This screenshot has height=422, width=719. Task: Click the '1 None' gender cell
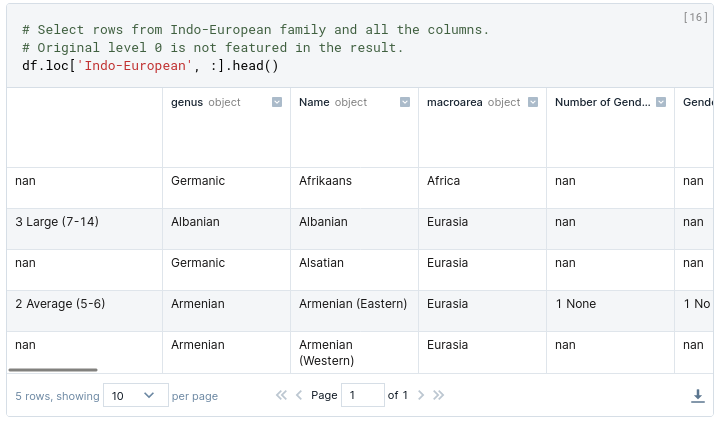click(x=575, y=304)
